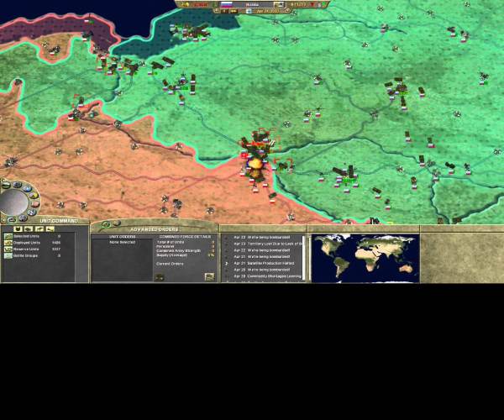The height and width of the screenshot is (420, 504).
Task: Click the clock icon after the date
Action: point(287,11)
